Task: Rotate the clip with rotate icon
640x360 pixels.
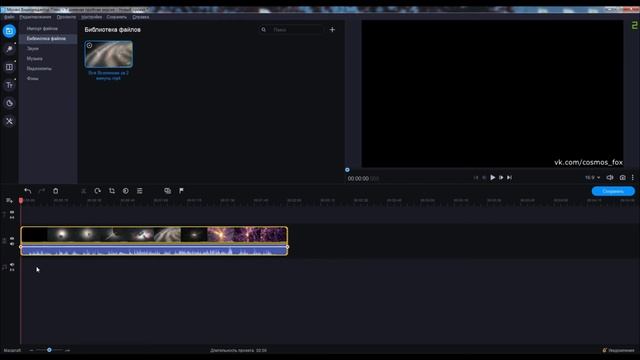Action: (x=98, y=191)
